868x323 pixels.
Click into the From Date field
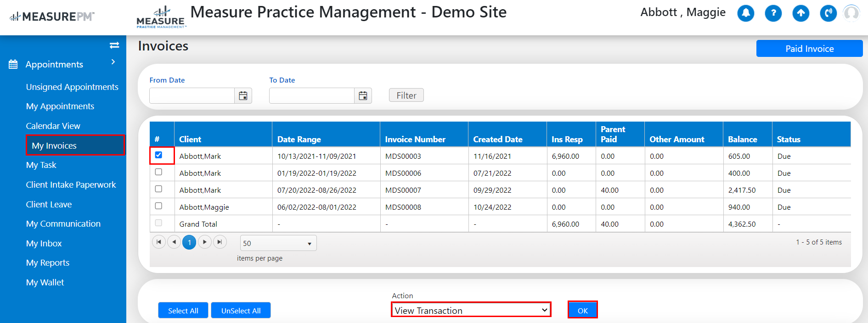pos(192,95)
